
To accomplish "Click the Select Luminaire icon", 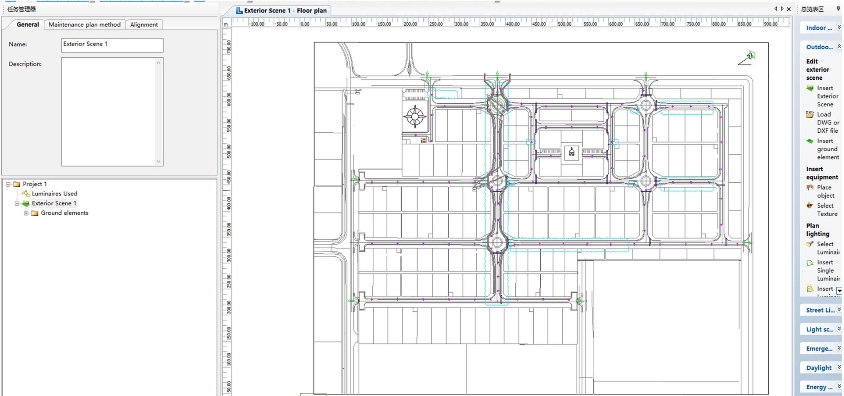I will pyautogui.click(x=810, y=244).
